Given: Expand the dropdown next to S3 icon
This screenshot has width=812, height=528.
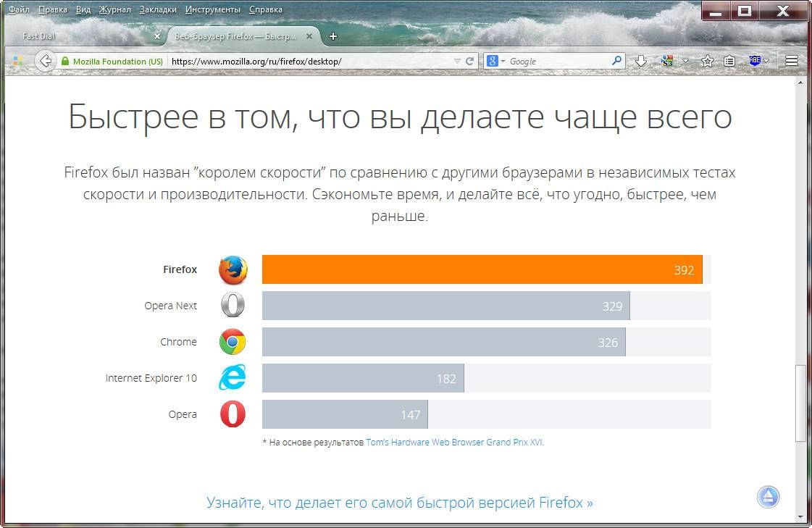Looking at the screenshot, I should [685, 61].
